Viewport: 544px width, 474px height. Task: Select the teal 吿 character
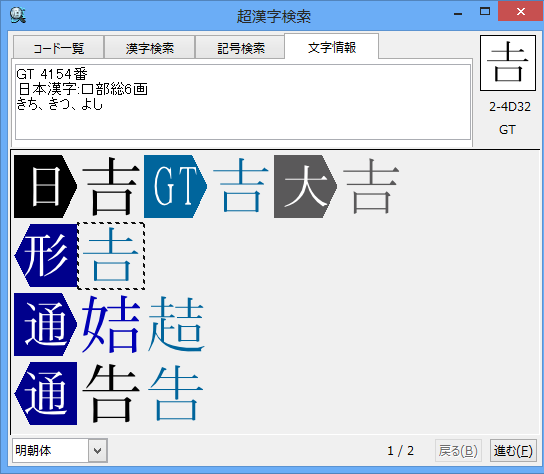pyautogui.click(x=176, y=393)
